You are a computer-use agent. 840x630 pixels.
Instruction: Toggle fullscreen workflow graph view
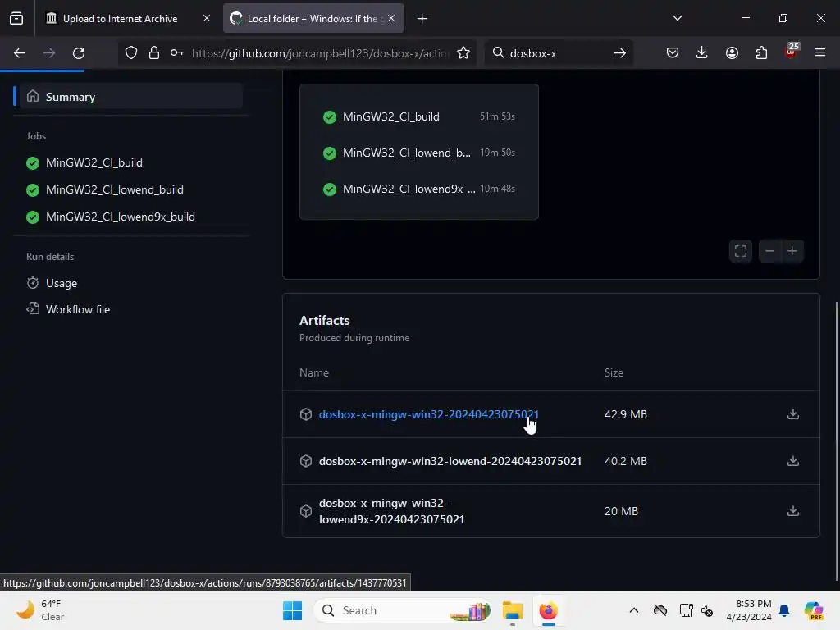click(x=741, y=251)
